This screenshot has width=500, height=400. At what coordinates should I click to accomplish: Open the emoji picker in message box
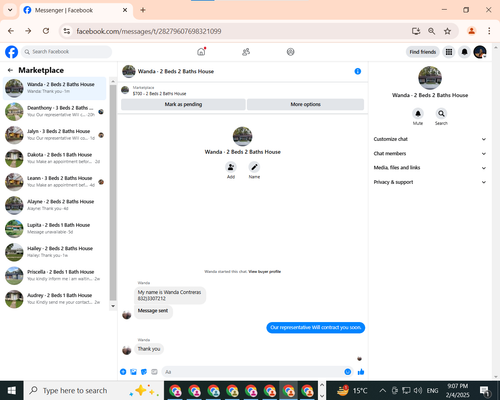pos(348,372)
